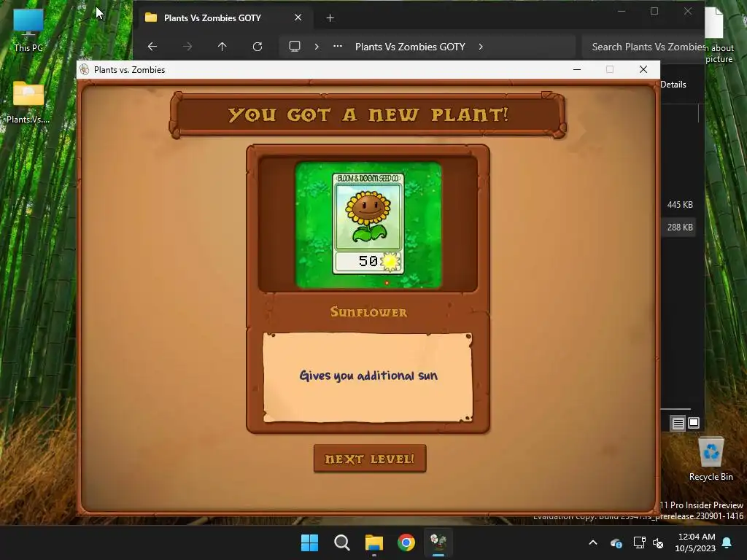This screenshot has height=560, width=747.
Task: Click the muted volume tray icon
Action: 658,542
